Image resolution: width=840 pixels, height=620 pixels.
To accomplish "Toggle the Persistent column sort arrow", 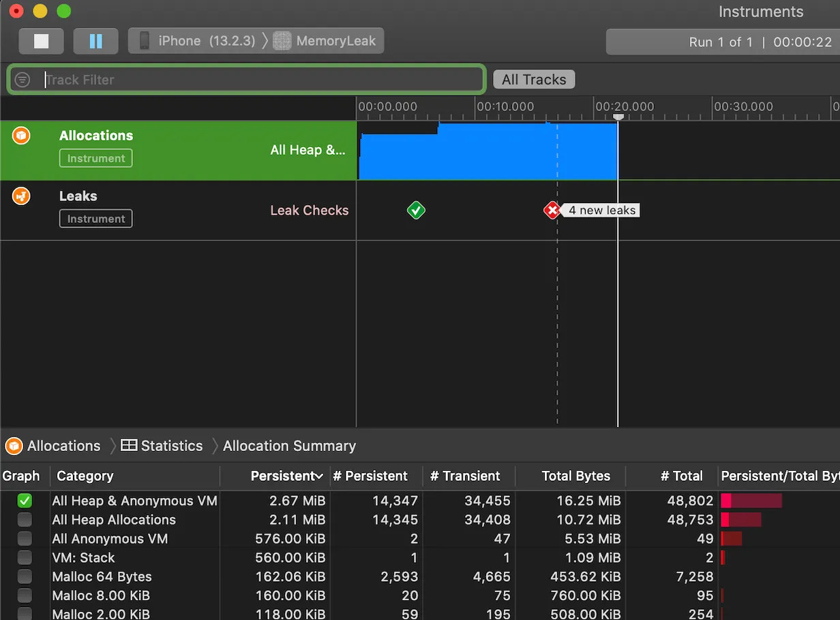I will tap(319, 476).
